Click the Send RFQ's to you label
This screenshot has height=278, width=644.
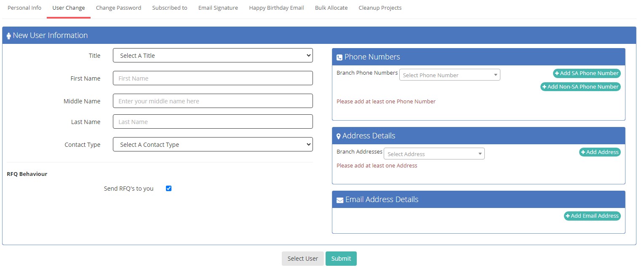click(x=128, y=189)
